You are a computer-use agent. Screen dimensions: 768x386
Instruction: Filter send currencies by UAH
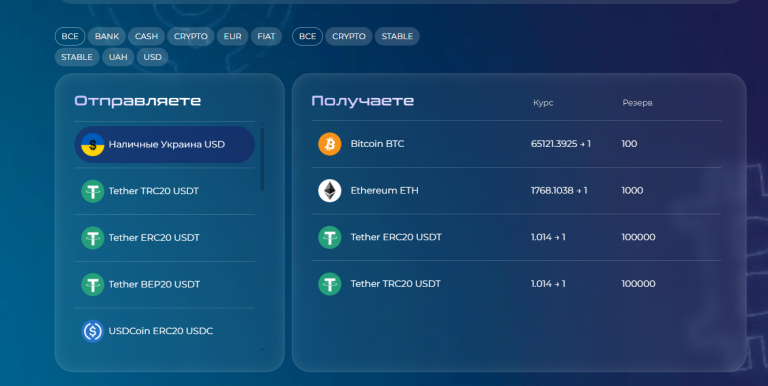tap(118, 57)
